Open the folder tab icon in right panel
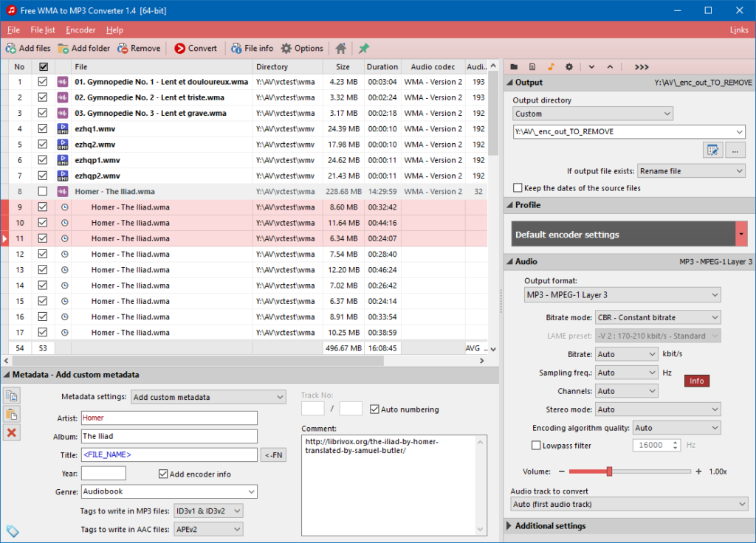The width and height of the screenshot is (756, 543). pos(514,67)
